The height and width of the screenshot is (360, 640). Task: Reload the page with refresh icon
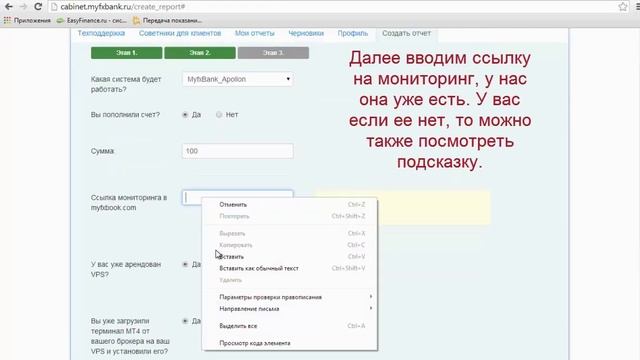coord(38,7)
